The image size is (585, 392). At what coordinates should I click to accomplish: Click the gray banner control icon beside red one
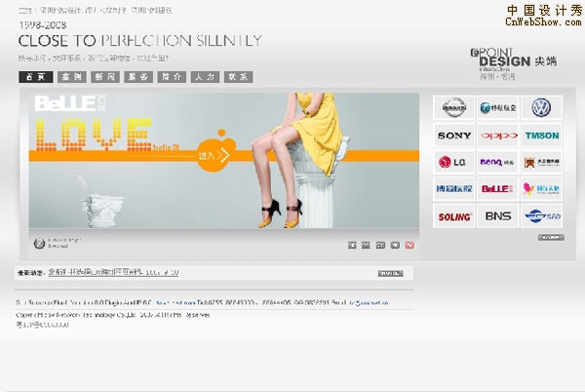[x=395, y=245]
